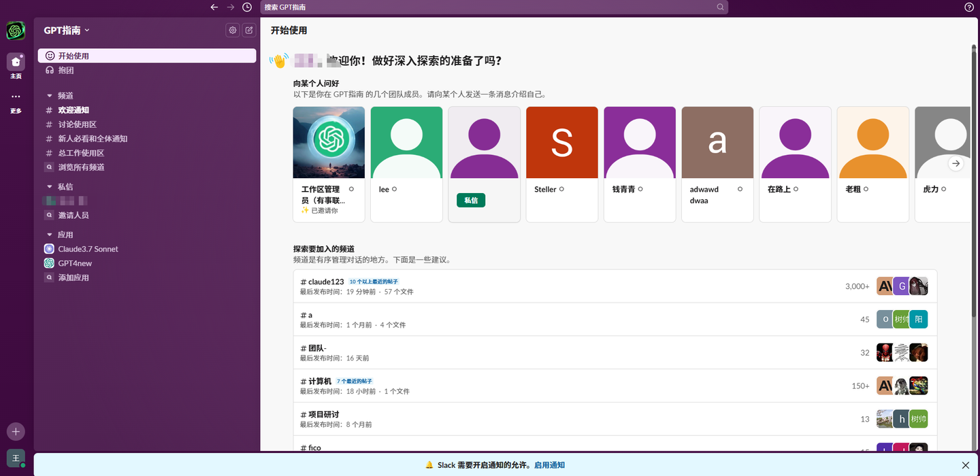This screenshot has height=476, width=980.
Task: Collapse the 频道 section
Action: [x=49, y=95]
